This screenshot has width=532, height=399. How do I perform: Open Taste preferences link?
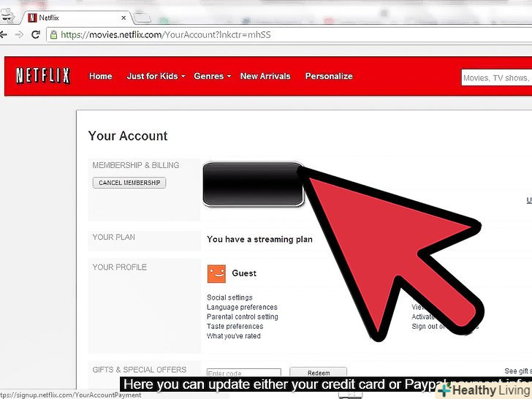click(x=235, y=327)
